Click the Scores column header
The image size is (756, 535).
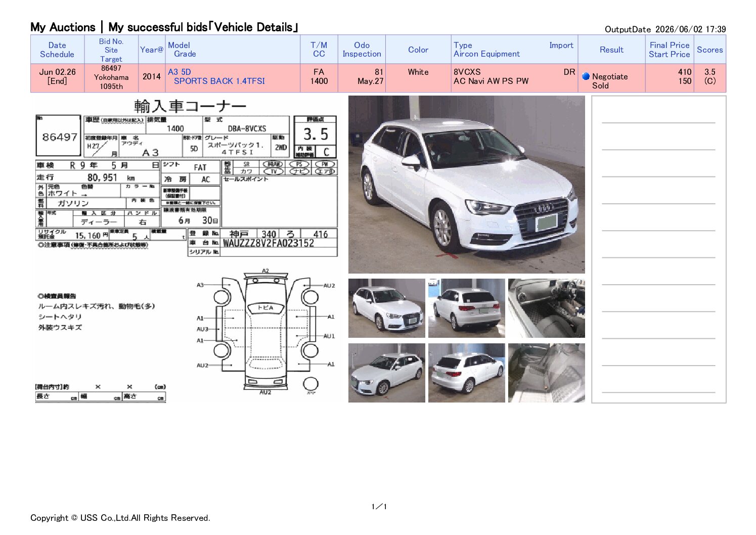click(709, 50)
